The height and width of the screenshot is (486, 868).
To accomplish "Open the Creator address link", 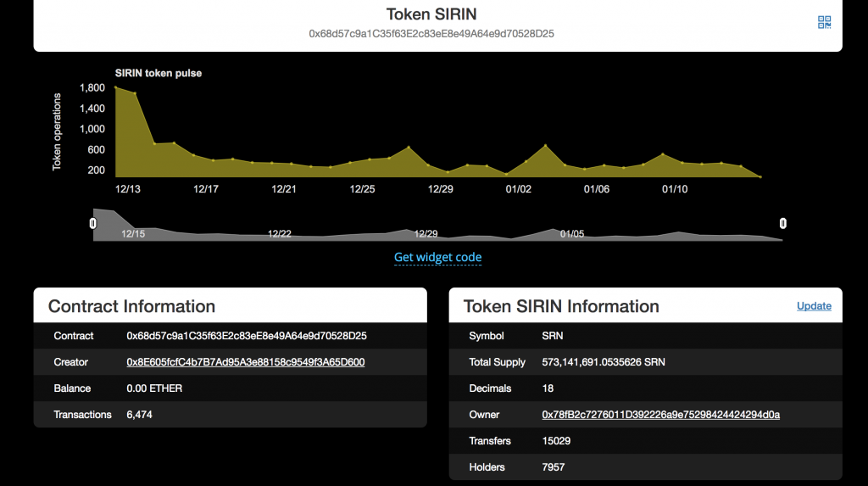I will 246,362.
